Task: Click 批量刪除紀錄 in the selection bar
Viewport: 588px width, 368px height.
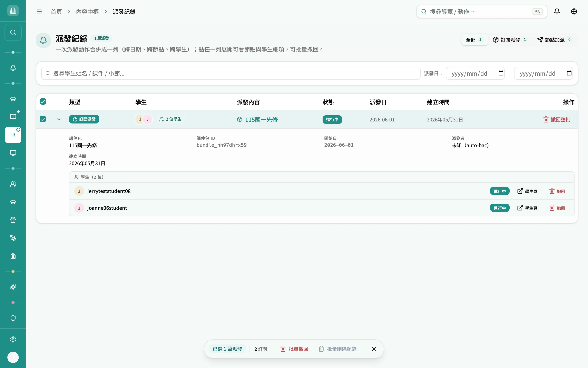Action: click(337, 349)
